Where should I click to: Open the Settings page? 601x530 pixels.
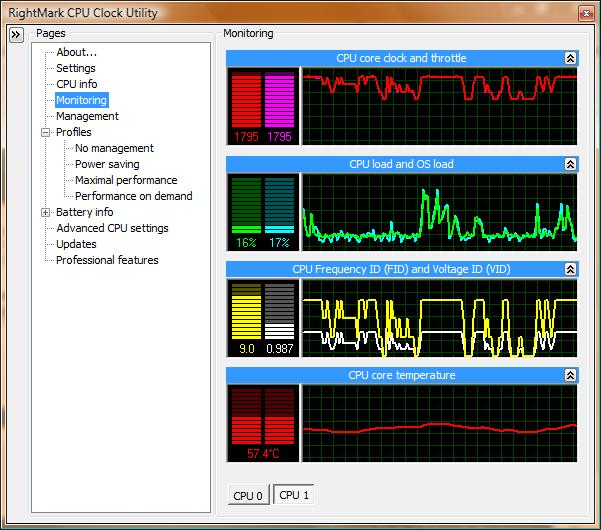click(76, 68)
